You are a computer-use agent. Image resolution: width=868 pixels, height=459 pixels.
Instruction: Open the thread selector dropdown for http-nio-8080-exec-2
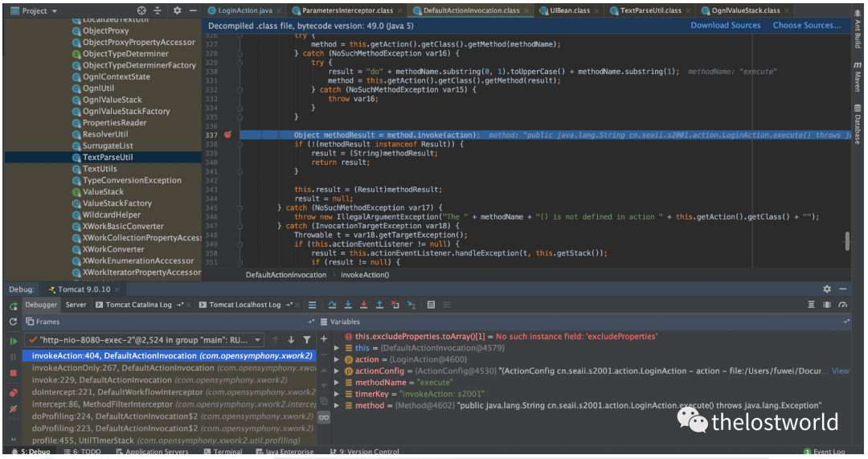(x=257, y=340)
